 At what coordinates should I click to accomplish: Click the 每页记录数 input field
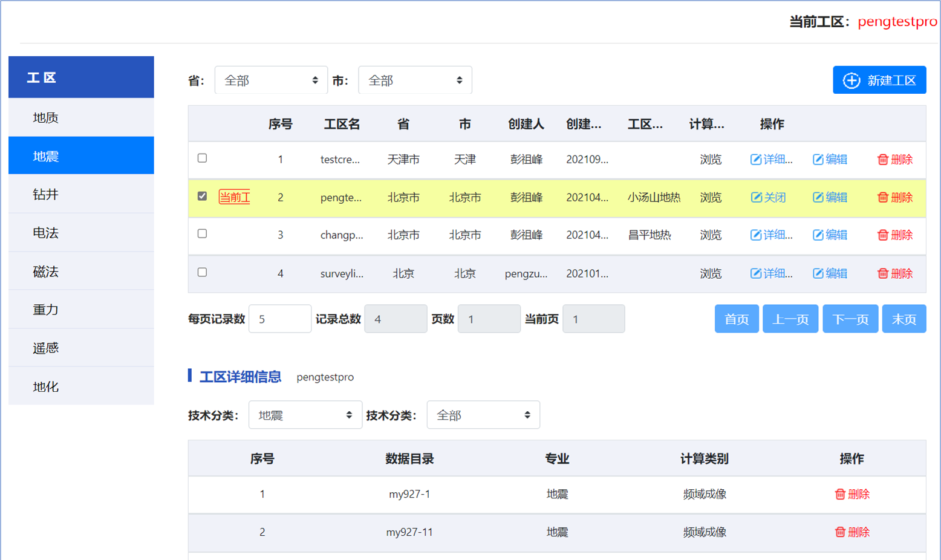pyautogui.click(x=280, y=319)
